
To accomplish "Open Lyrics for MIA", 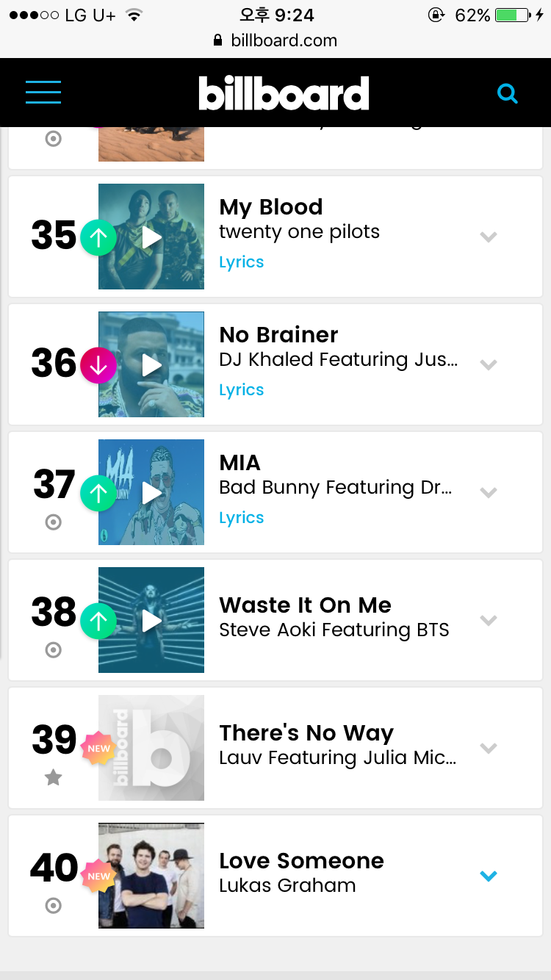I will [x=242, y=518].
